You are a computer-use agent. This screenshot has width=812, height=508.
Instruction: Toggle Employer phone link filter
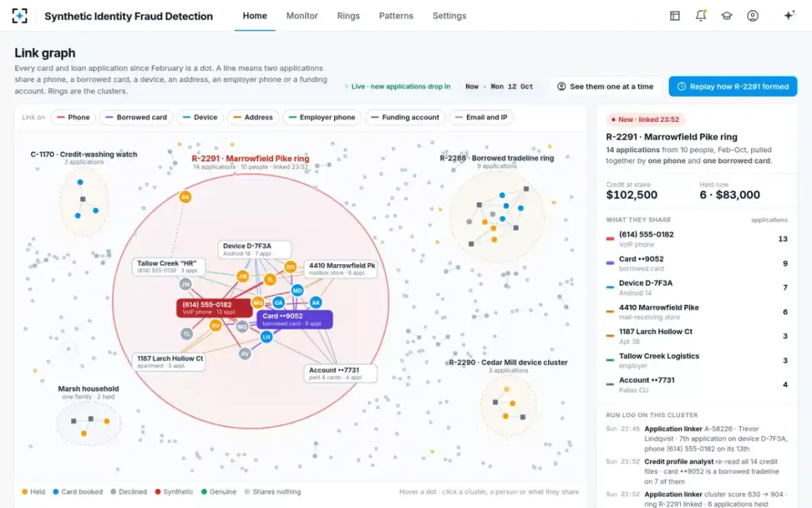point(322,117)
